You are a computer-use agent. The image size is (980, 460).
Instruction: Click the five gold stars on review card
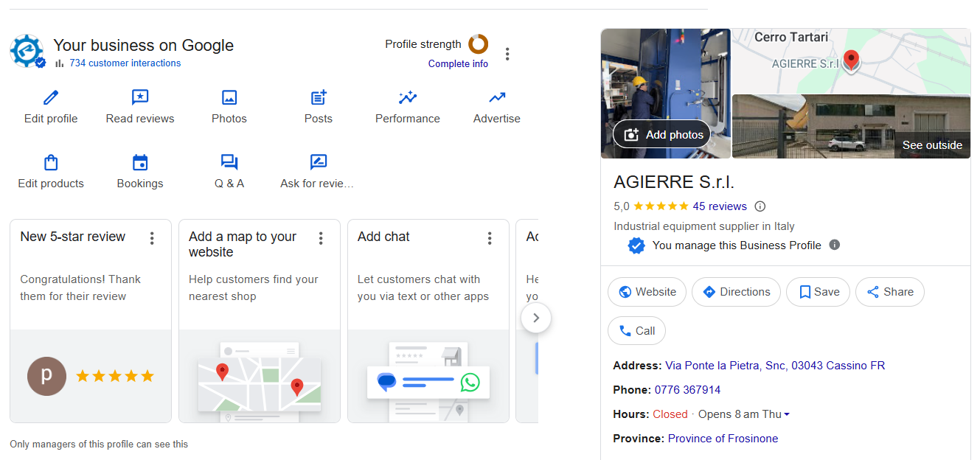tap(115, 376)
